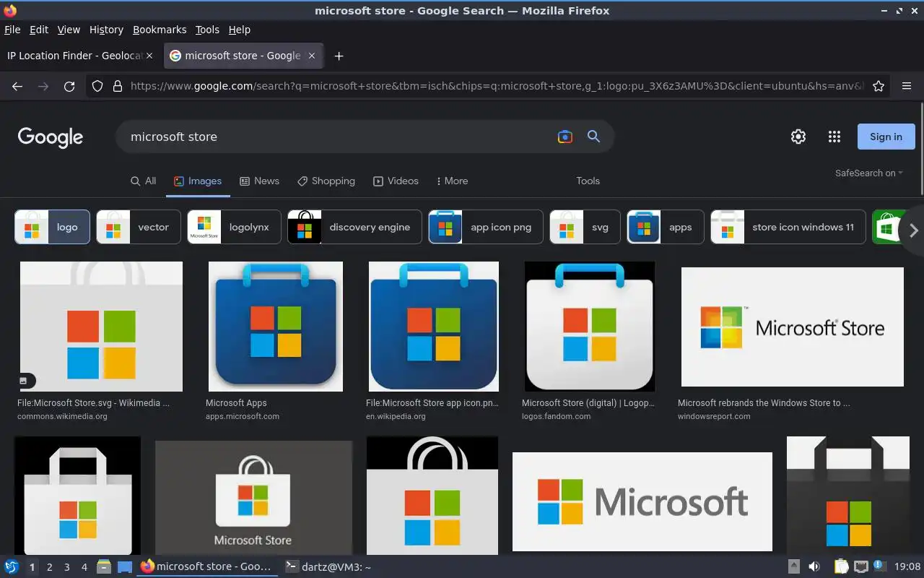Open the History menu

click(x=106, y=30)
